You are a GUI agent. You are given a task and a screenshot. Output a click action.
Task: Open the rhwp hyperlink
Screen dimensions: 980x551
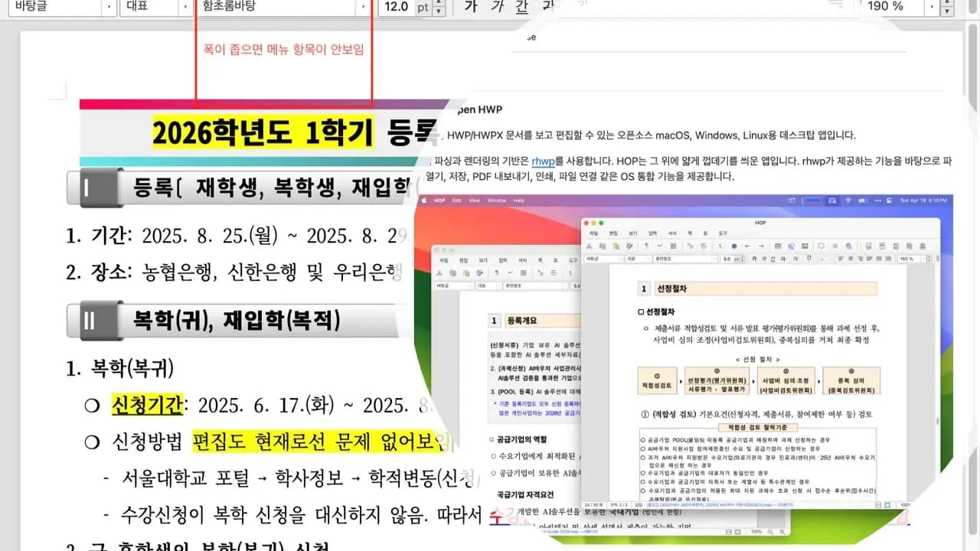(x=543, y=161)
